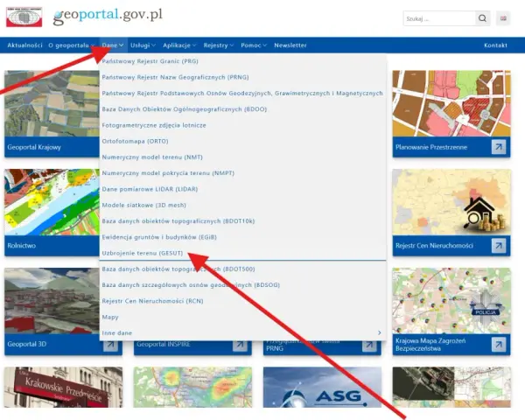This screenshot has height=420, width=525.
Task: Open geoportal.gov.pl logo home link
Action: [x=108, y=17]
